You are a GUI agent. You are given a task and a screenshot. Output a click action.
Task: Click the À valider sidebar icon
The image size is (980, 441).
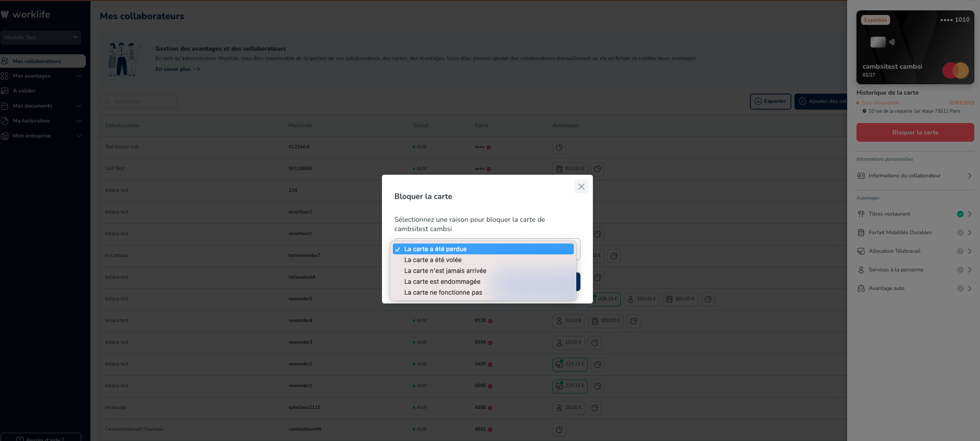pos(5,91)
